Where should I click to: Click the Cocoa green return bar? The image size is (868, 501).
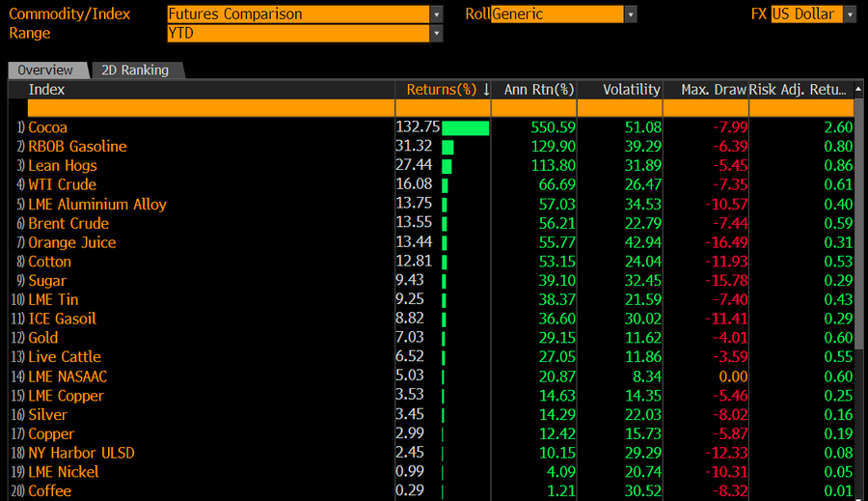pos(466,128)
